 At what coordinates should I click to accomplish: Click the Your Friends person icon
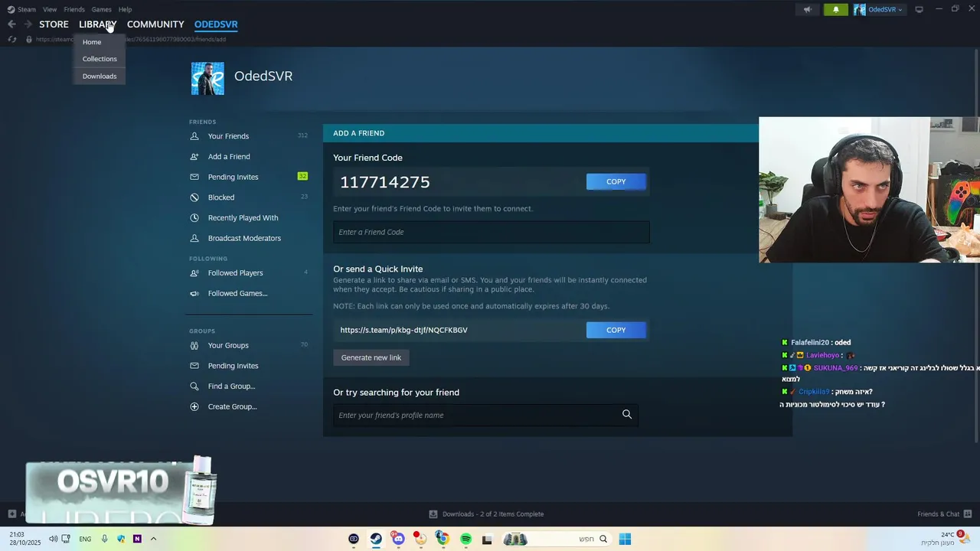[194, 136]
